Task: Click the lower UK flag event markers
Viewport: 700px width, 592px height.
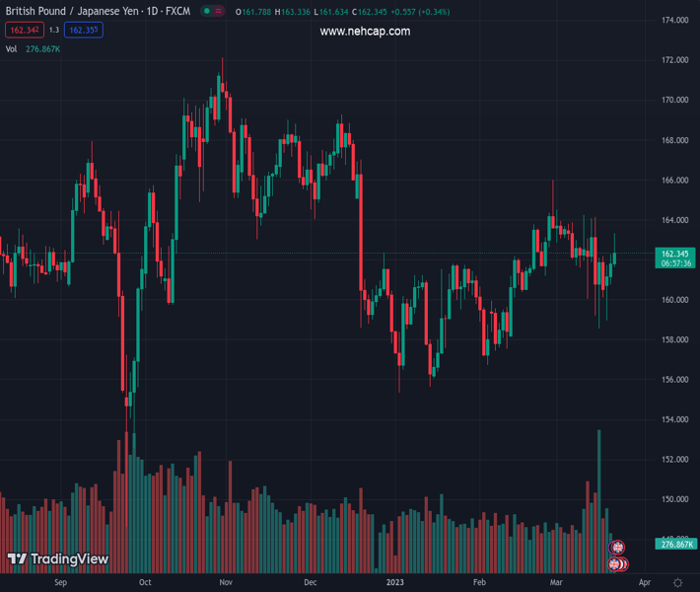Action: pyautogui.click(x=615, y=564)
